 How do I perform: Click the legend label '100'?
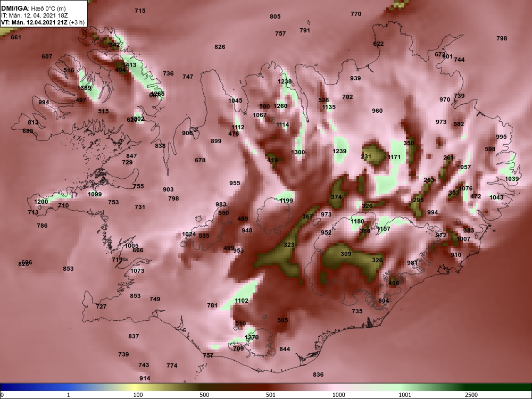138,395
